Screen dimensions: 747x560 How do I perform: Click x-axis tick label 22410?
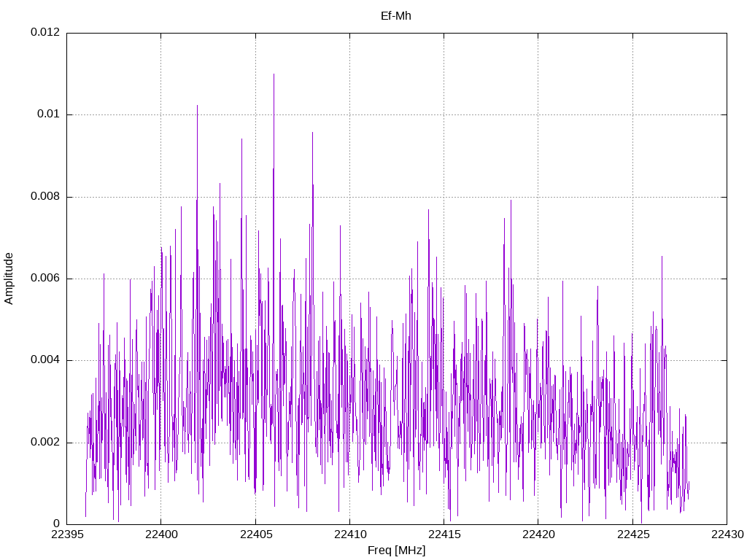[350, 534]
